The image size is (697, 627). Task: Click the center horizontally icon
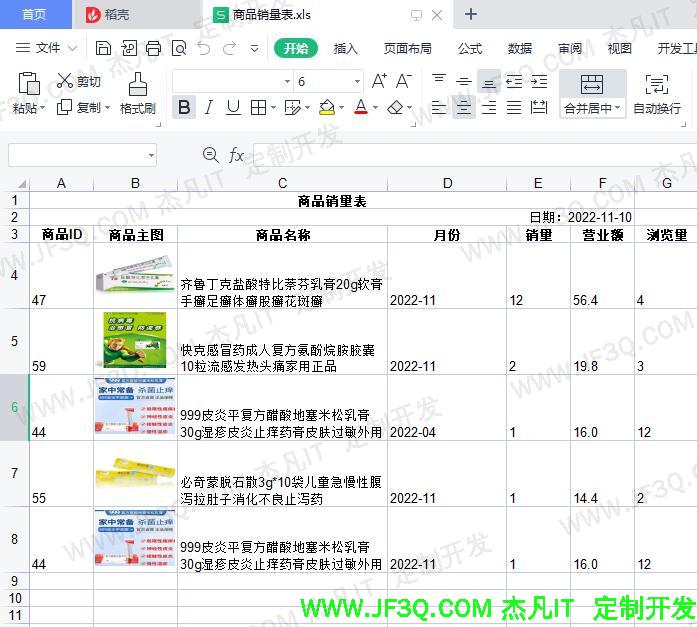point(464,107)
